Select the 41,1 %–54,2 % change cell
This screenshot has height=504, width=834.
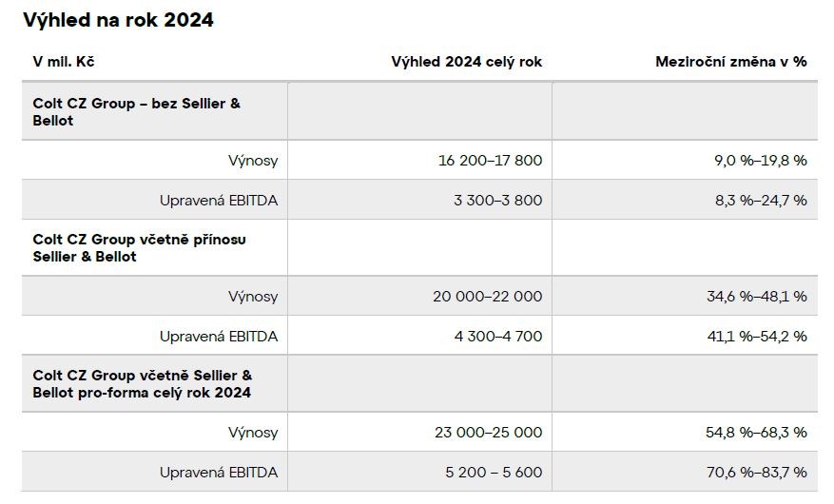click(756, 336)
